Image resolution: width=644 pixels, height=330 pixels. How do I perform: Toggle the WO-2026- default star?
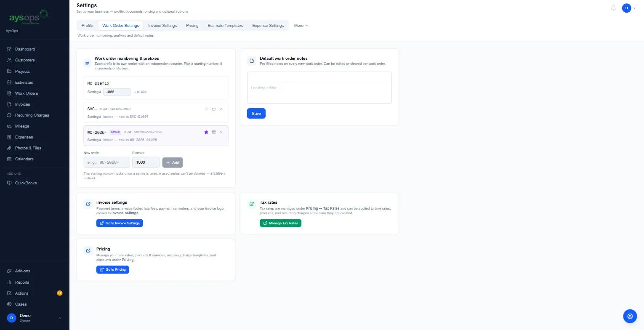(206, 132)
